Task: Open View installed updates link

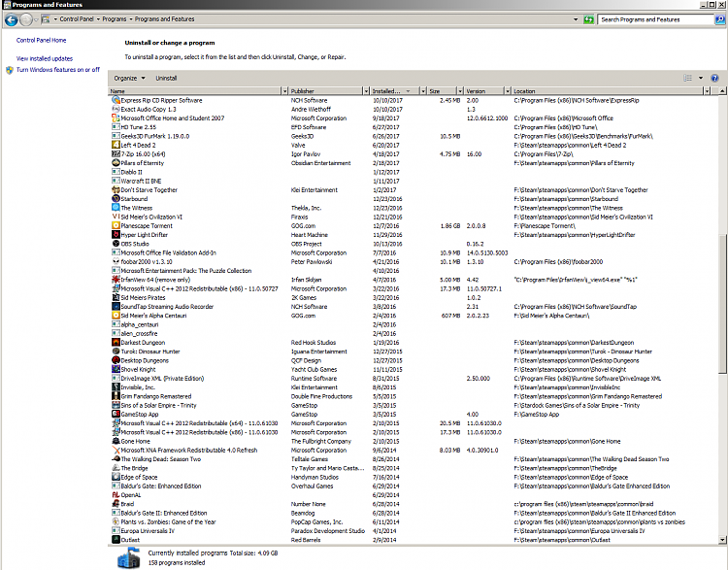Action: (x=45, y=58)
